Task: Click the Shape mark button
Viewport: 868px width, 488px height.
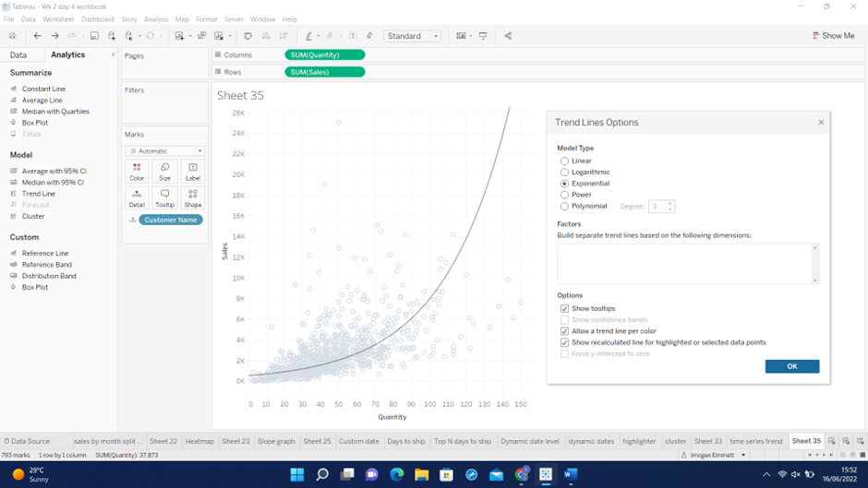Action: (x=192, y=198)
